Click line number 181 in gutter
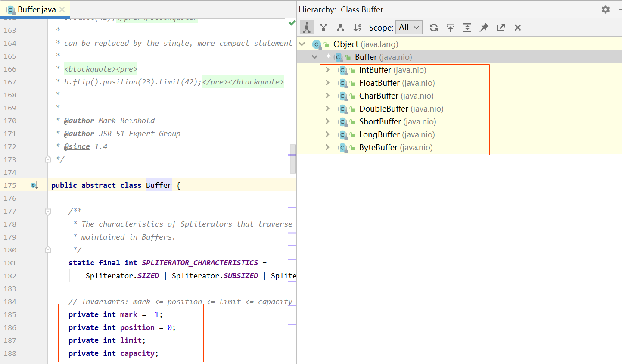Screen dimensions: 622x364 click(x=10, y=263)
